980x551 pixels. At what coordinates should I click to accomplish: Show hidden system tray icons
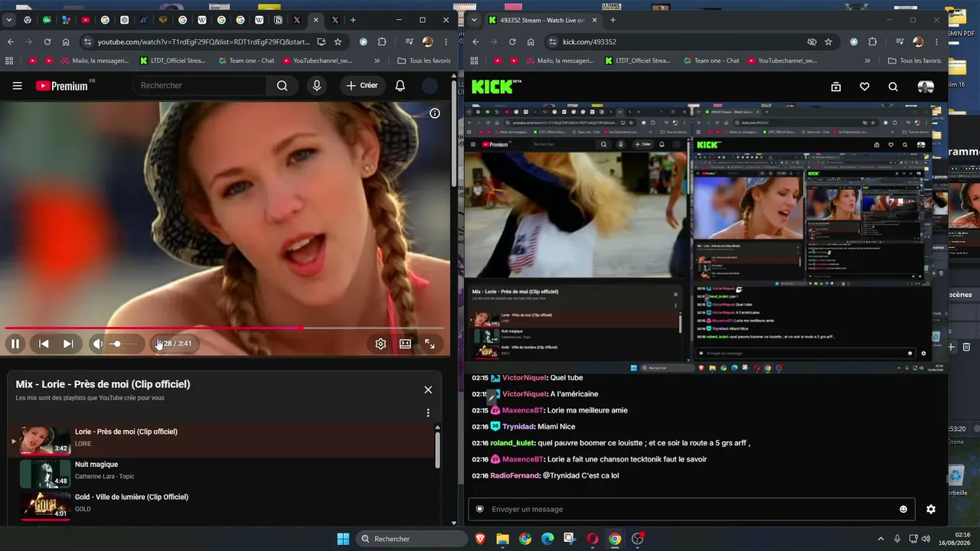(x=880, y=539)
